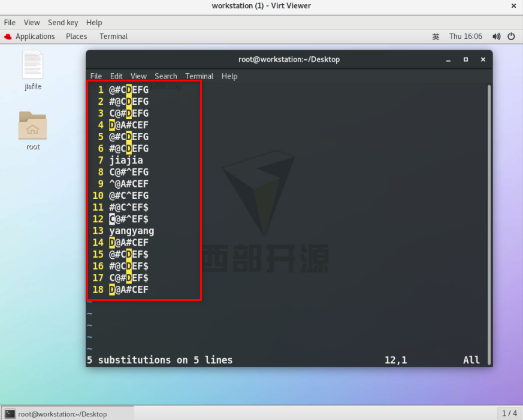Click the Red Hat Applications logo icon
The width and height of the screenshot is (523, 420).
point(8,37)
